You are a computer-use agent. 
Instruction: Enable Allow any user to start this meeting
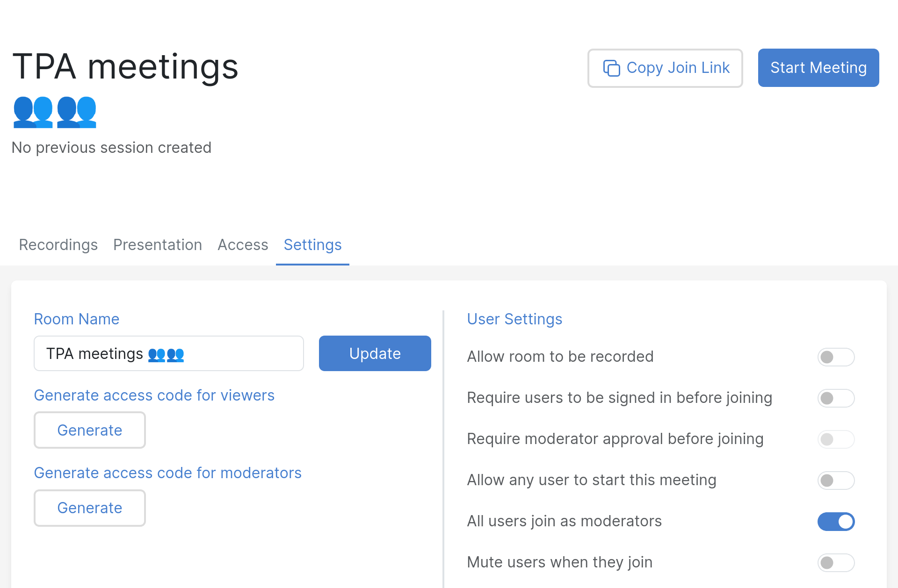point(836,480)
